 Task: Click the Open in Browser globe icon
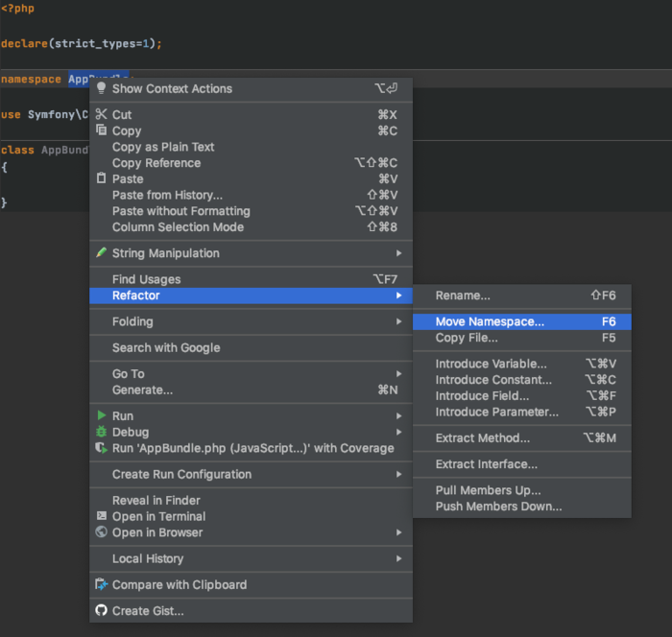point(101,532)
